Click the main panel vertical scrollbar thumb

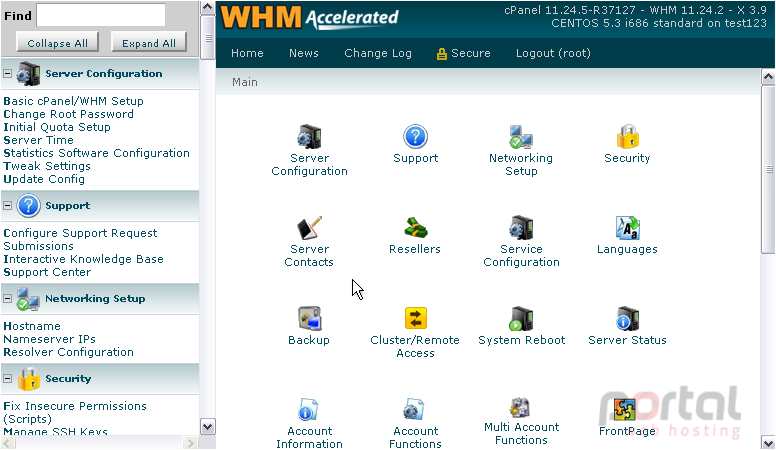[x=768, y=169]
